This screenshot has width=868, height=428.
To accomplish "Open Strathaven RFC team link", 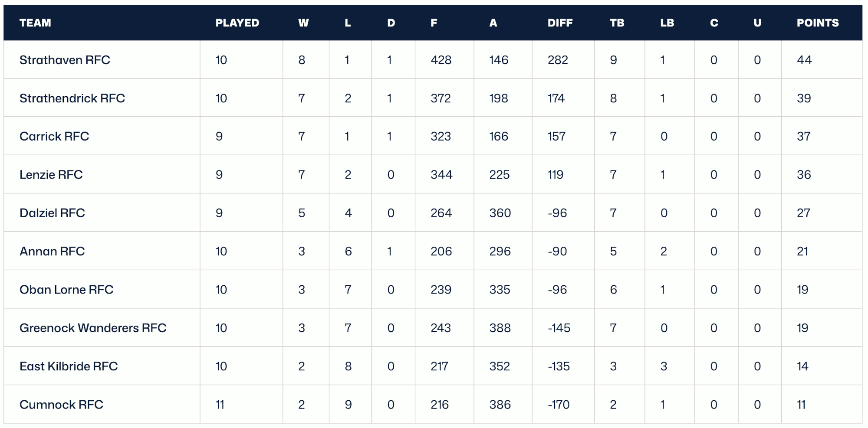I will (65, 60).
